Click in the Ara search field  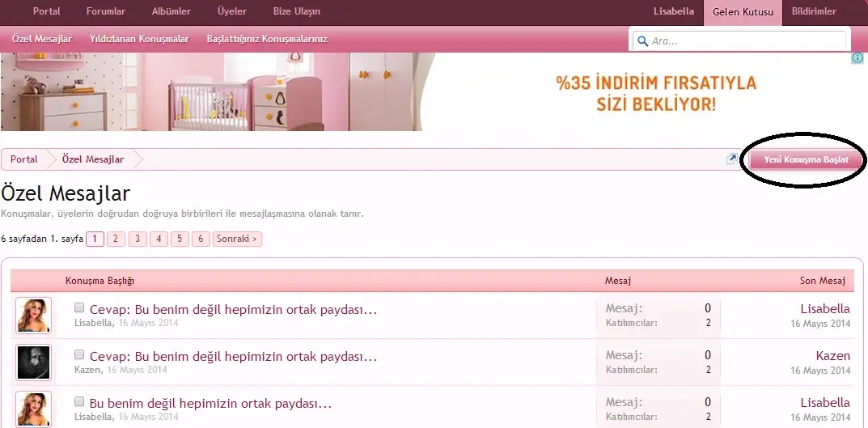coord(744,40)
